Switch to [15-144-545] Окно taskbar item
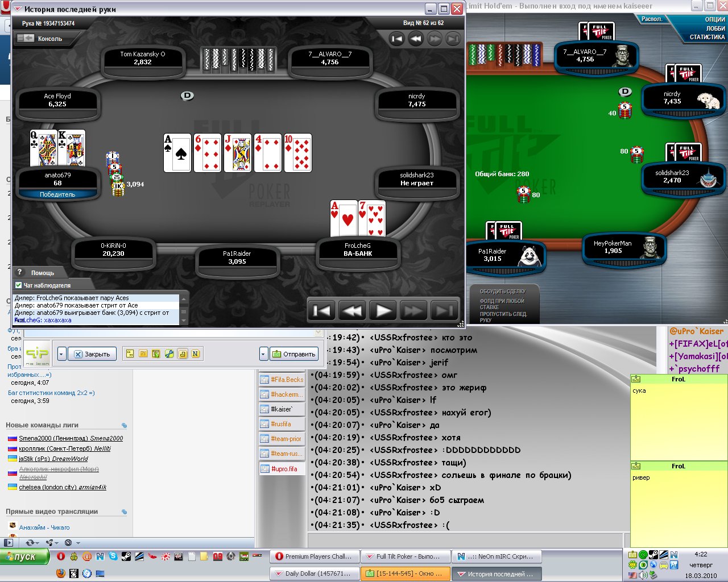The width and height of the screenshot is (728, 582). (x=405, y=573)
